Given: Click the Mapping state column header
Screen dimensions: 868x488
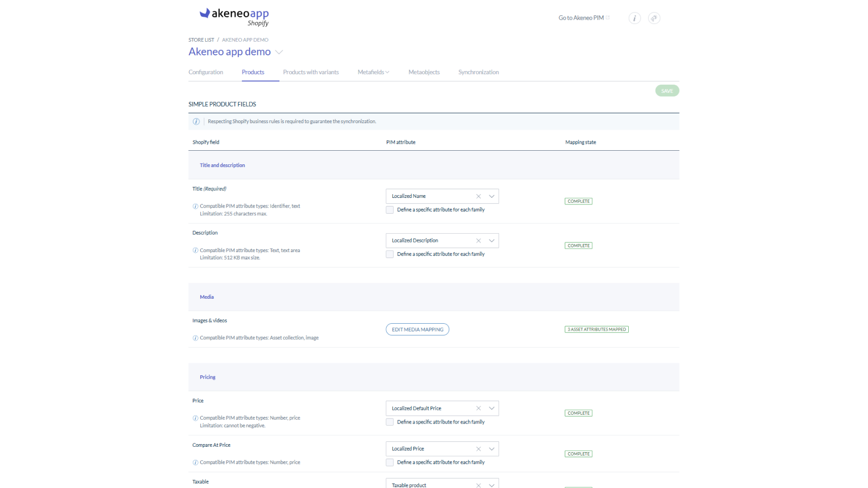Looking at the screenshot, I should click(x=580, y=142).
